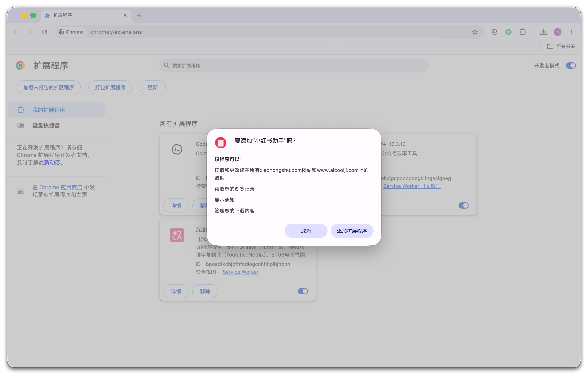The height and width of the screenshot is (377, 588).
Task: Open 详情 for the 沉浸式翻译 extension
Action: pyautogui.click(x=176, y=291)
